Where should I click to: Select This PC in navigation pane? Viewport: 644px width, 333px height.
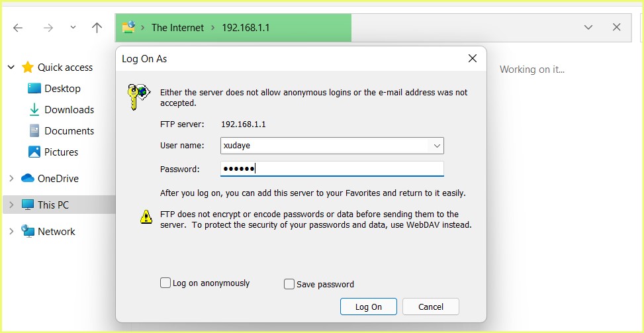point(53,205)
